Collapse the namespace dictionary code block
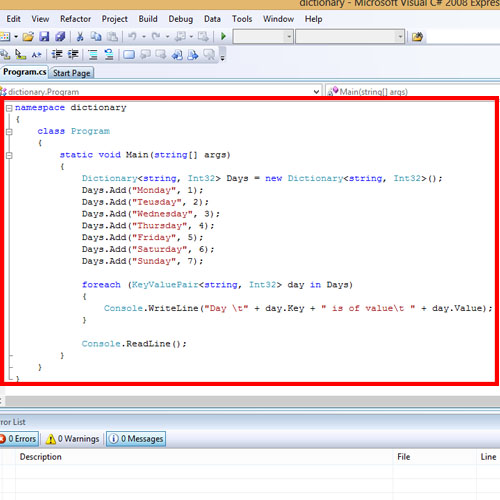 [9, 108]
